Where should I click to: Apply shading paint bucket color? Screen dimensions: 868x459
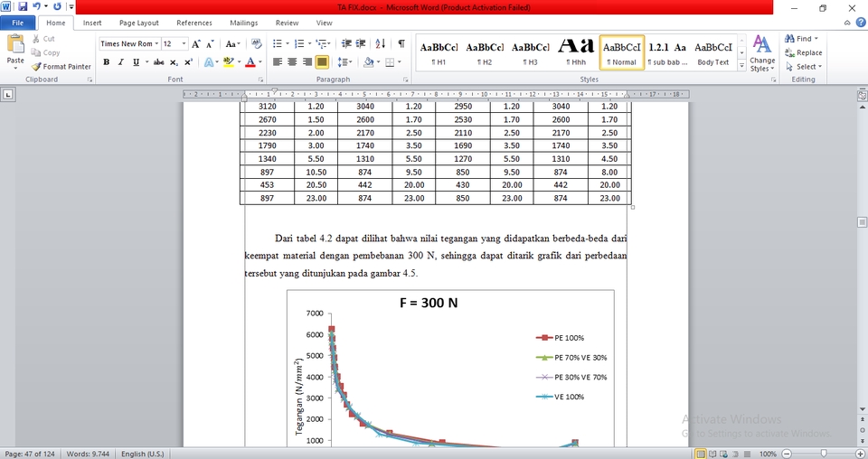(368, 62)
